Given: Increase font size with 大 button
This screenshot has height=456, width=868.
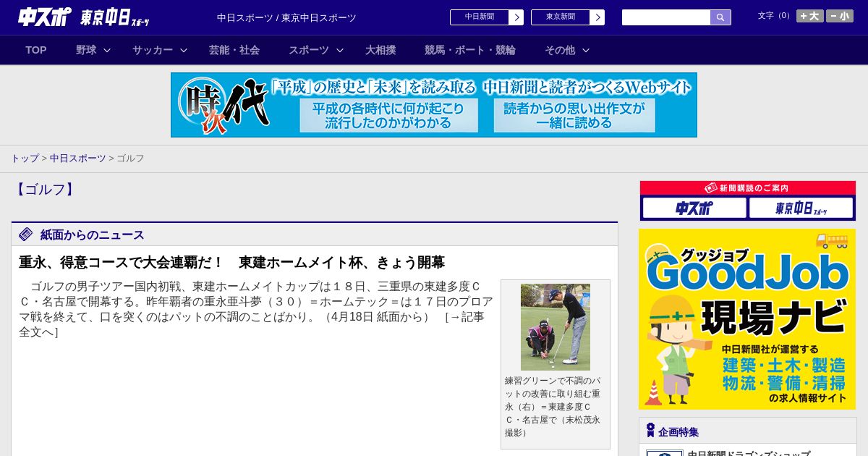Looking at the screenshot, I should coord(810,16).
